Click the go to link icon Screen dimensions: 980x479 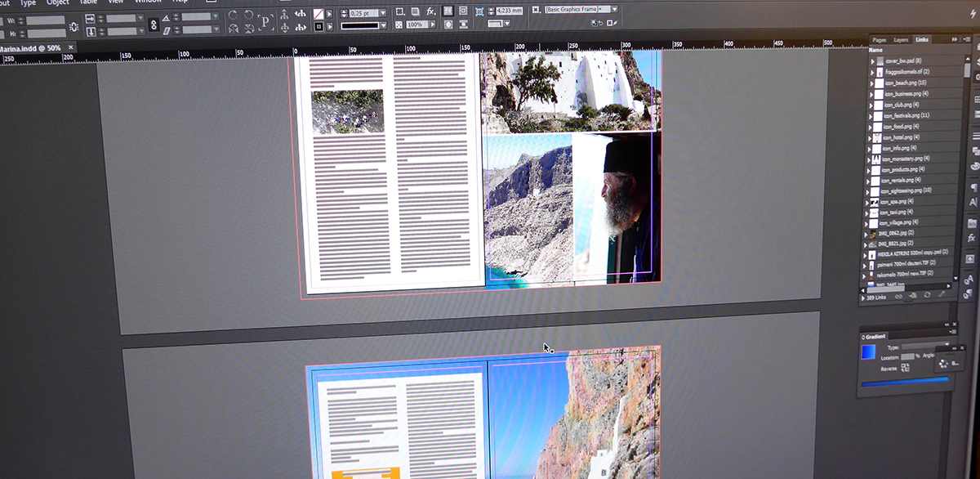click(914, 296)
